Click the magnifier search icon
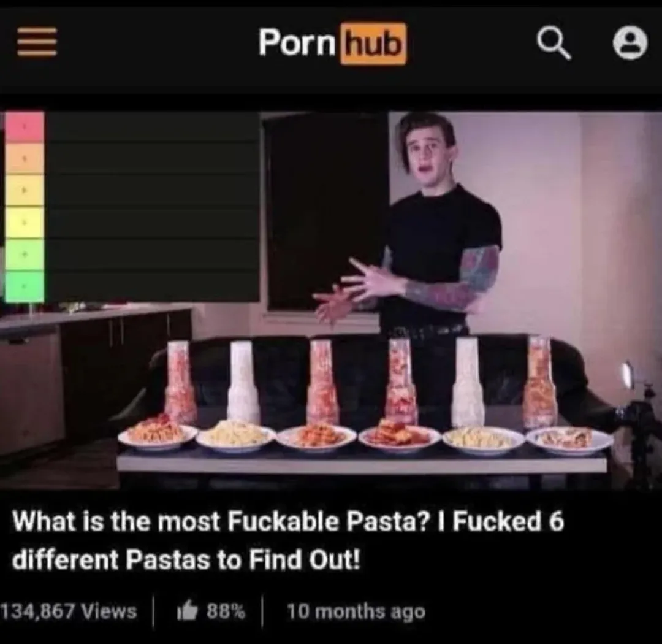662x644 pixels. [x=554, y=44]
